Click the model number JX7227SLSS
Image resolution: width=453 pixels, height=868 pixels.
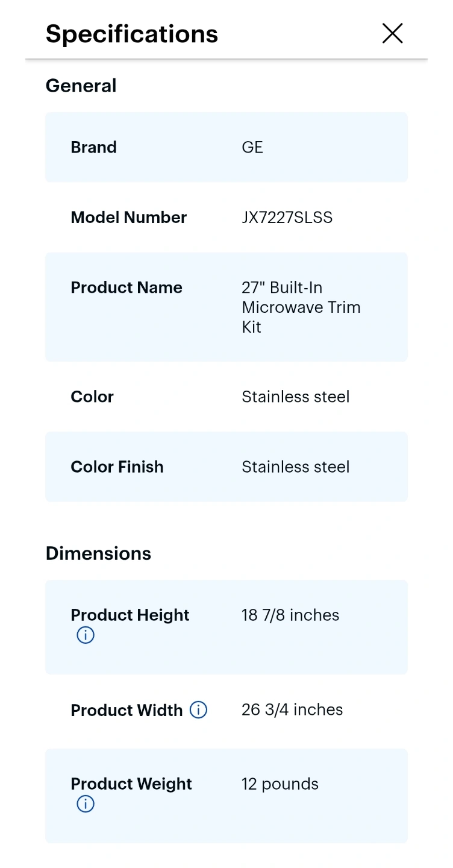pos(287,217)
